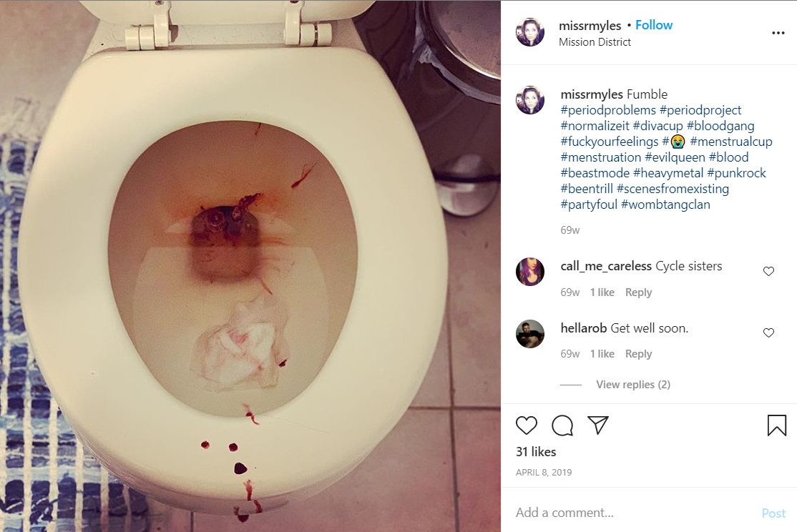View the 31 likes list
The height and width of the screenshot is (532, 797).
(x=536, y=452)
